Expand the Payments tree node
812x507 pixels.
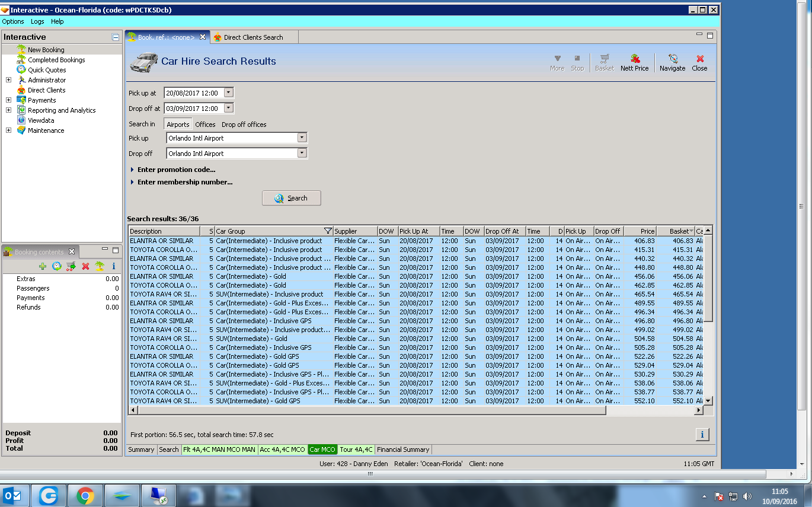(8, 100)
